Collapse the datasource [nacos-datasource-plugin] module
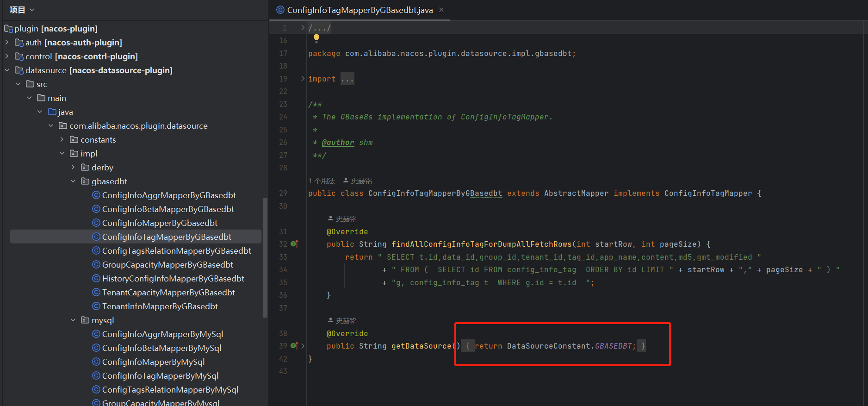Screen dimensions: 868x406 [6, 70]
